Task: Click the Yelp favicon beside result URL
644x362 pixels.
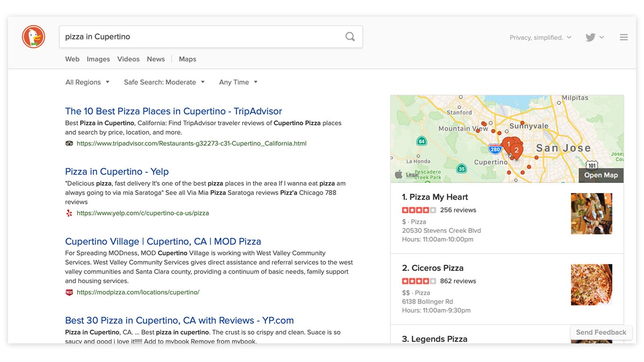Action: (x=69, y=213)
